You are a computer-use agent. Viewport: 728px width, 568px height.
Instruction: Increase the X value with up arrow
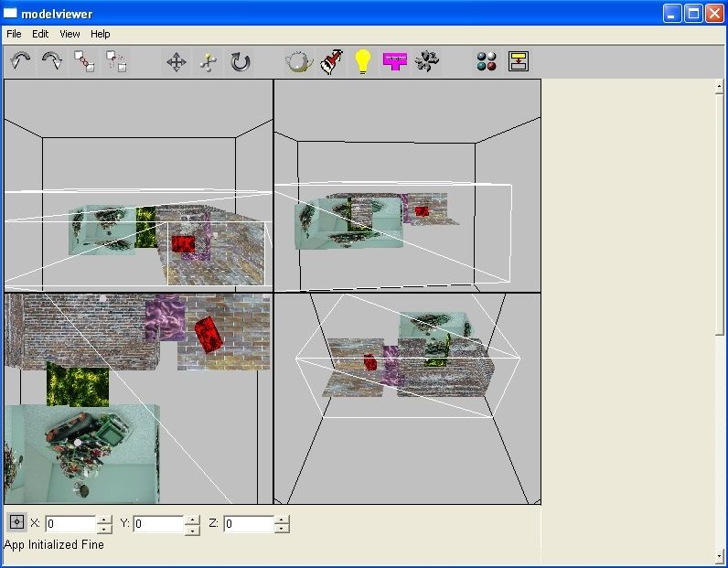104,520
